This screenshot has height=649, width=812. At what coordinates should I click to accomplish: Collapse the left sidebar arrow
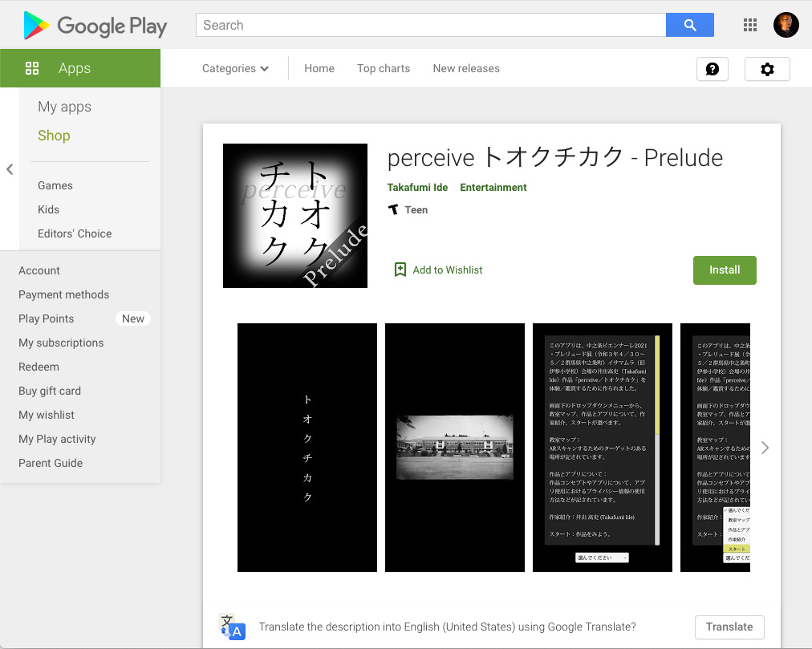point(10,169)
